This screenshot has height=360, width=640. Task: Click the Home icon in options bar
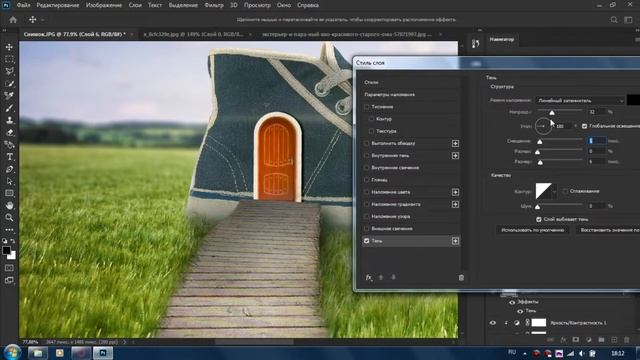[x=13, y=20]
